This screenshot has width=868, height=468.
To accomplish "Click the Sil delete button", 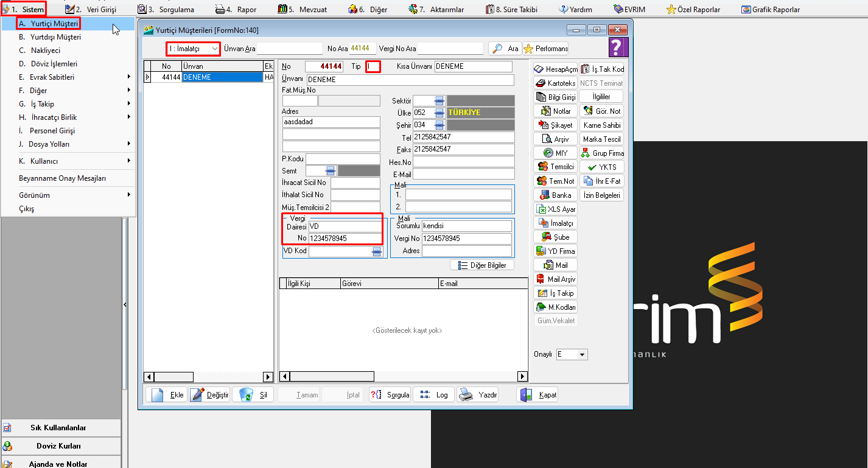I will point(253,394).
